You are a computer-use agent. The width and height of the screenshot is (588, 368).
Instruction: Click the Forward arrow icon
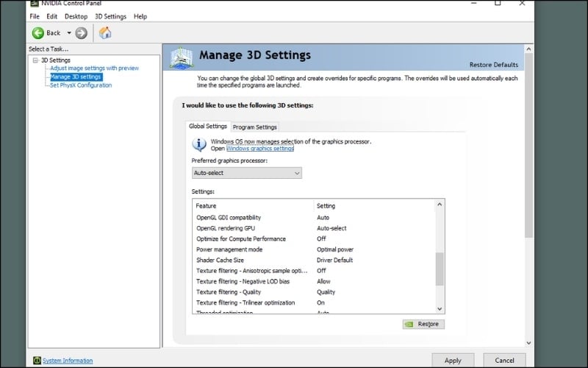pos(81,33)
